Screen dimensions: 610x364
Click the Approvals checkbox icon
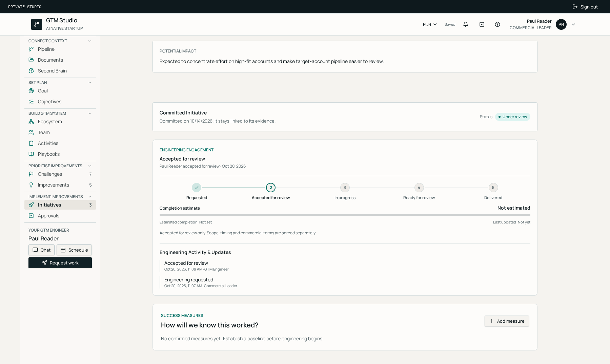(31, 216)
